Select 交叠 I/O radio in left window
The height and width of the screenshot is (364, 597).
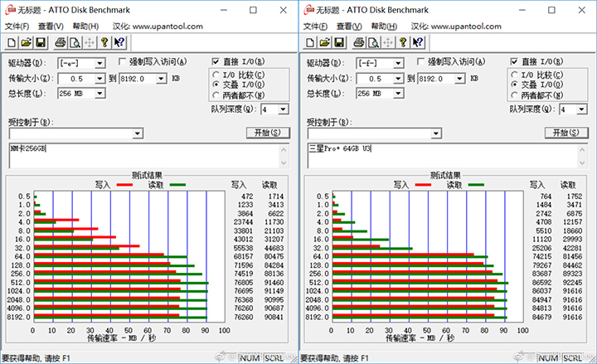click(x=216, y=84)
